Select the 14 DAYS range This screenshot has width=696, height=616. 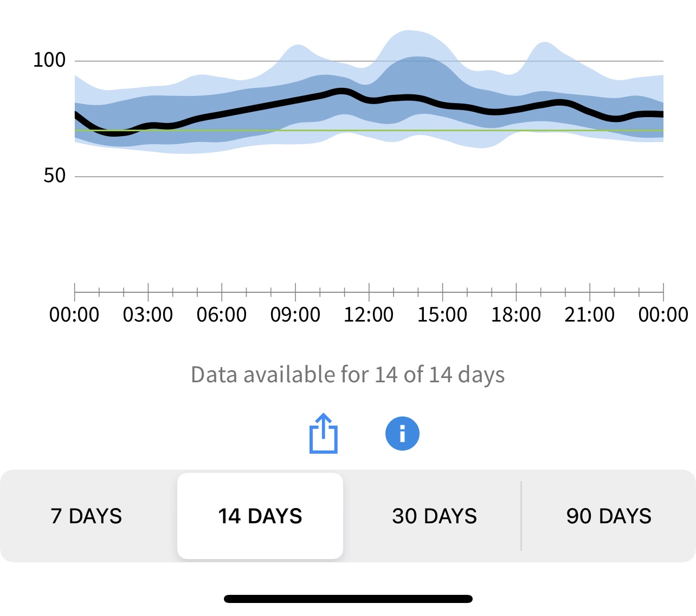tap(260, 516)
